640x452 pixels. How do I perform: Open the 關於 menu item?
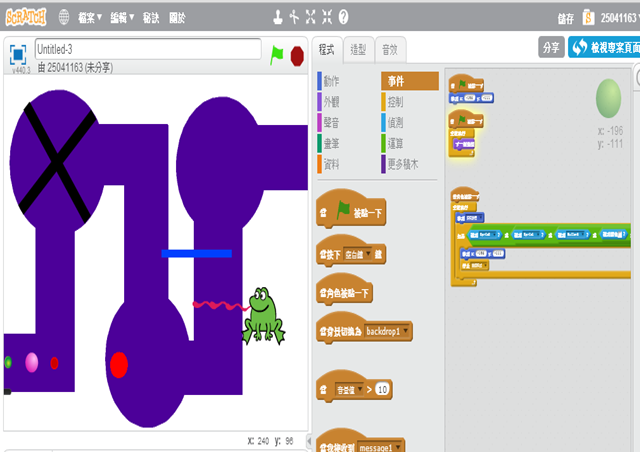(177, 18)
